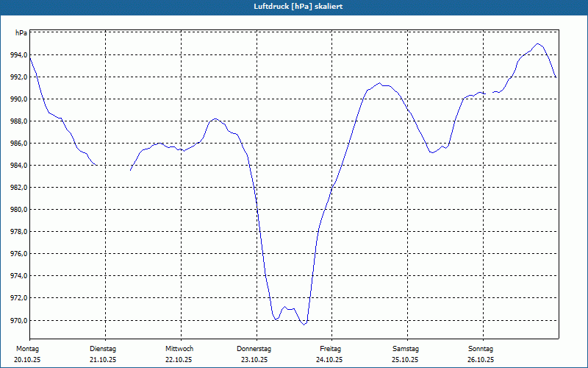Click the 980,0 axis value
588x368 pixels.
[19, 210]
